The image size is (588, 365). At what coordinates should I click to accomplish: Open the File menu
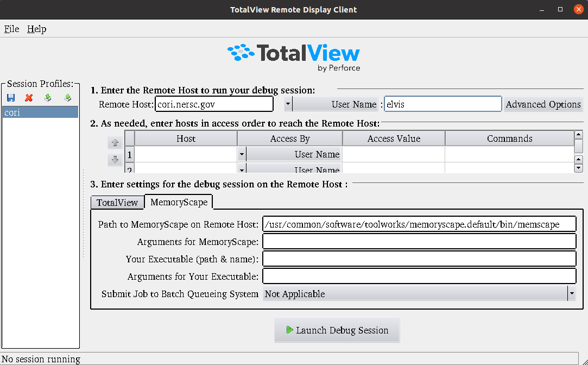(x=11, y=29)
